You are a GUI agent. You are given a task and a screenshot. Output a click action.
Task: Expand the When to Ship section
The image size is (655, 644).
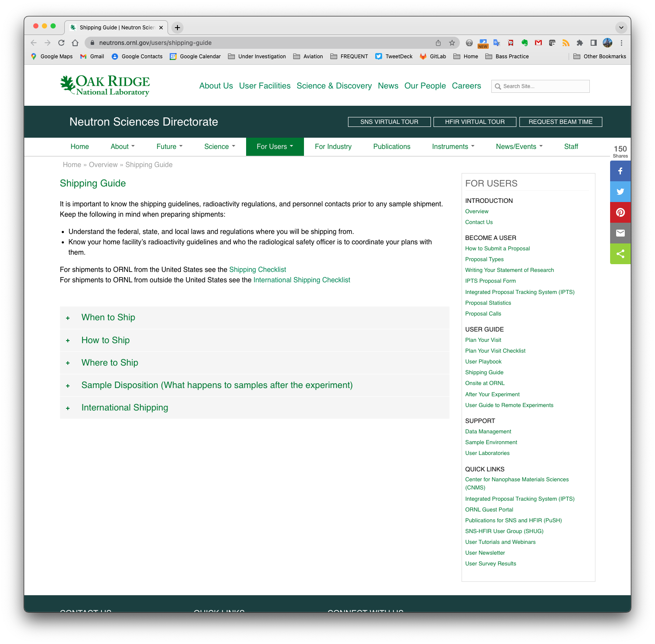[108, 318]
